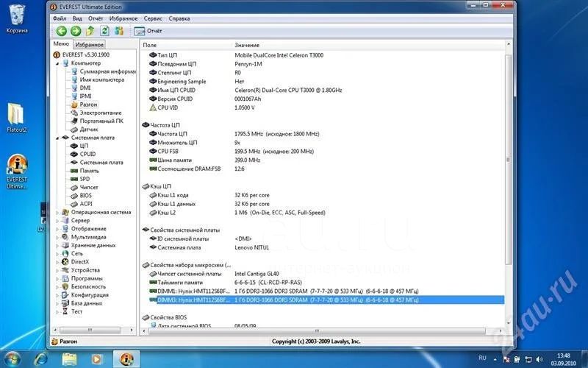Viewport: 588px width, 368px height.
Task: Click the Программы icon in tree
Action: point(65,279)
